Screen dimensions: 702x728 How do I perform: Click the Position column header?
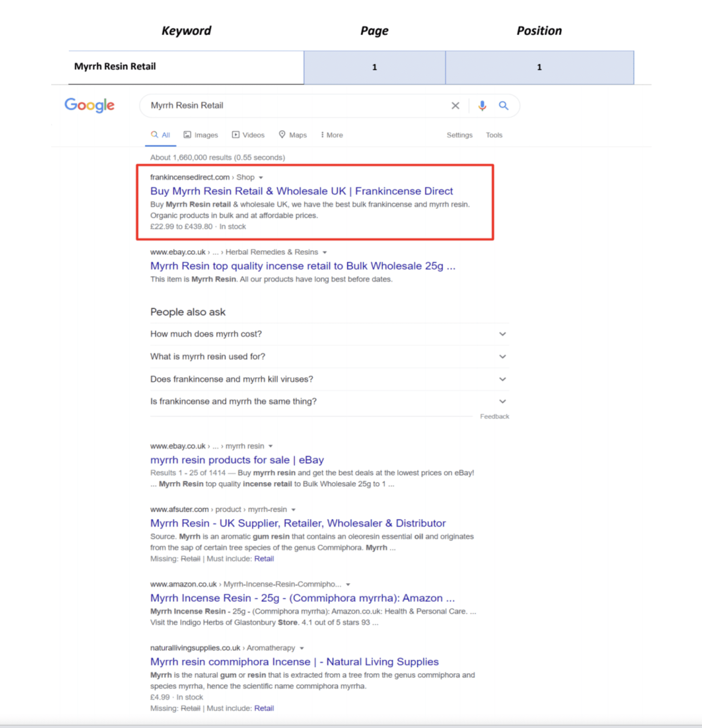click(x=539, y=31)
